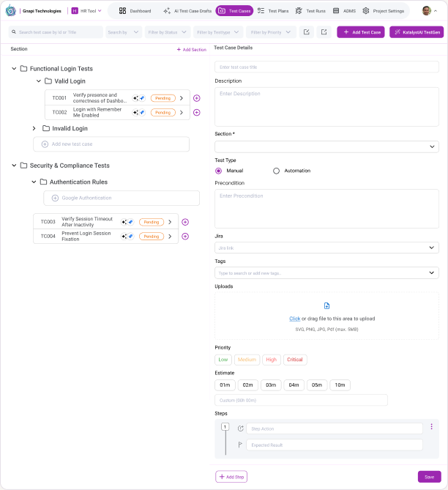Open TC004 details chevron

tap(170, 237)
